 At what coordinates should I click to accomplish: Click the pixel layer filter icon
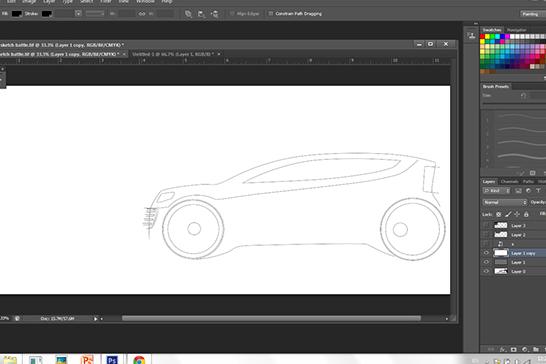(518, 191)
